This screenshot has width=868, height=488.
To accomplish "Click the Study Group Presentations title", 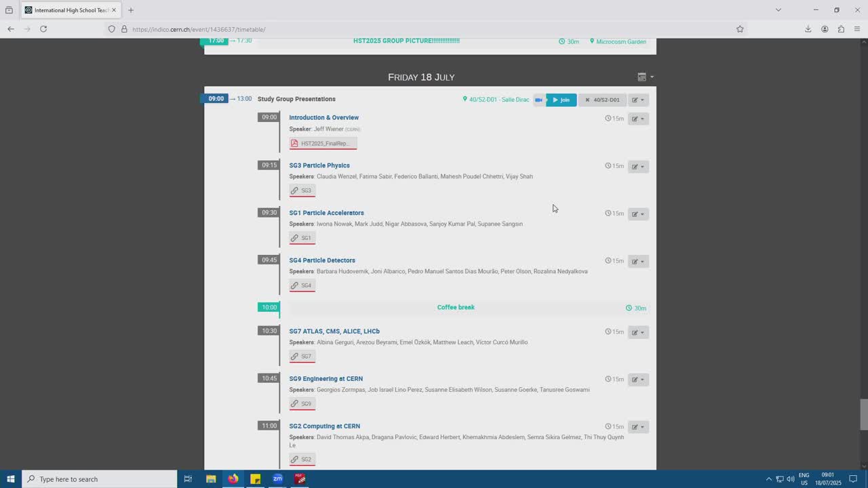I will pos(296,99).
